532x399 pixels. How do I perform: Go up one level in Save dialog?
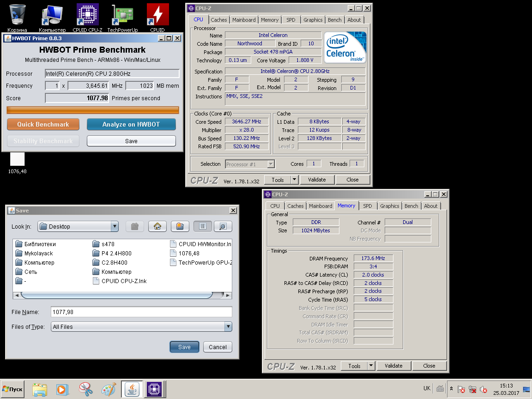click(135, 226)
